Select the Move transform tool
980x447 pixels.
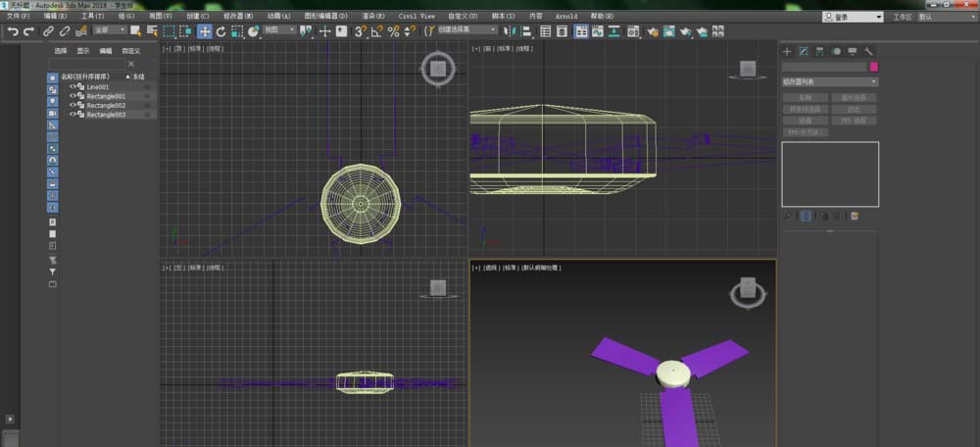pos(205,31)
